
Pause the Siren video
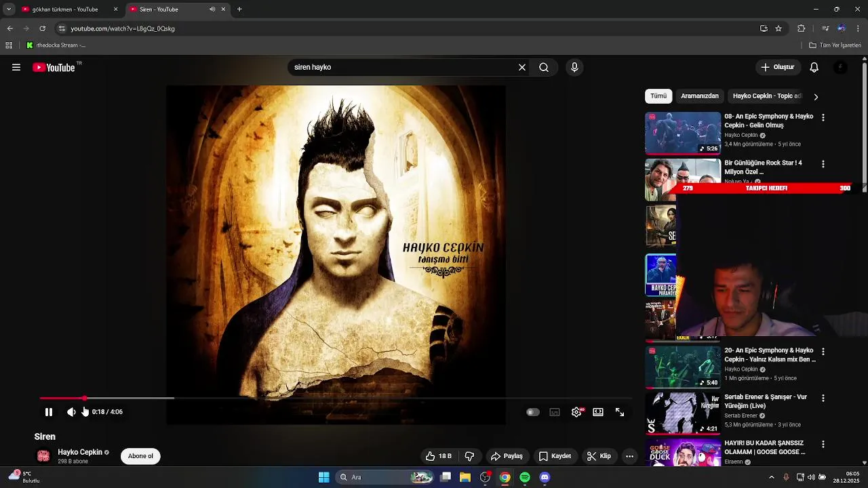pyautogui.click(x=49, y=412)
